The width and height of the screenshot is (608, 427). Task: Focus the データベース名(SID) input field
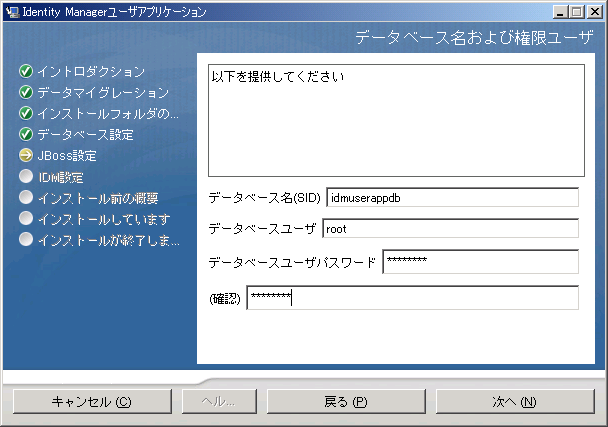coord(453,197)
